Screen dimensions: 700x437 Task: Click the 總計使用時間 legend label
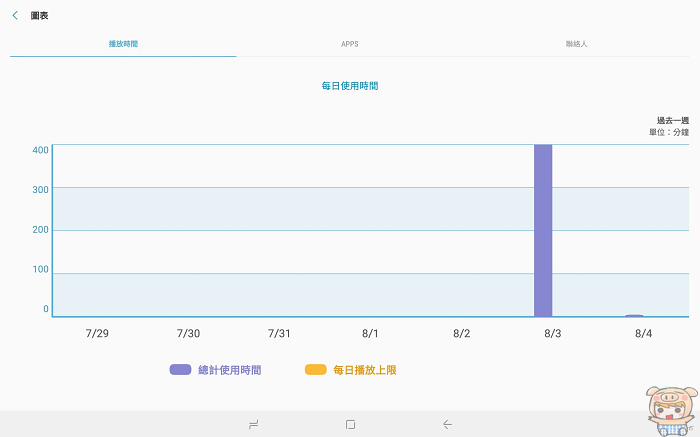[x=229, y=370]
